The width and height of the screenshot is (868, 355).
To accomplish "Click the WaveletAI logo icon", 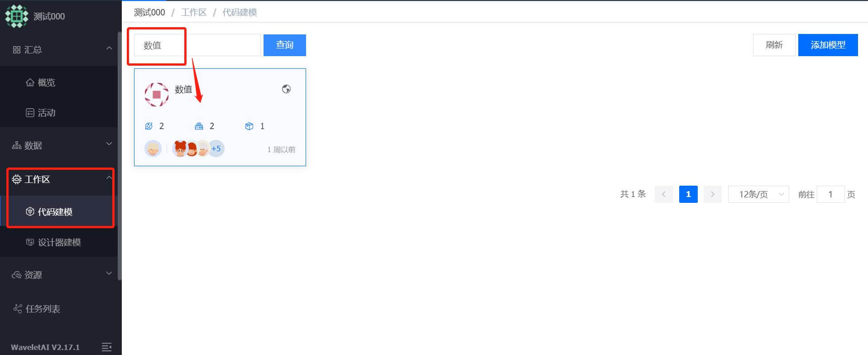I will coord(16,16).
